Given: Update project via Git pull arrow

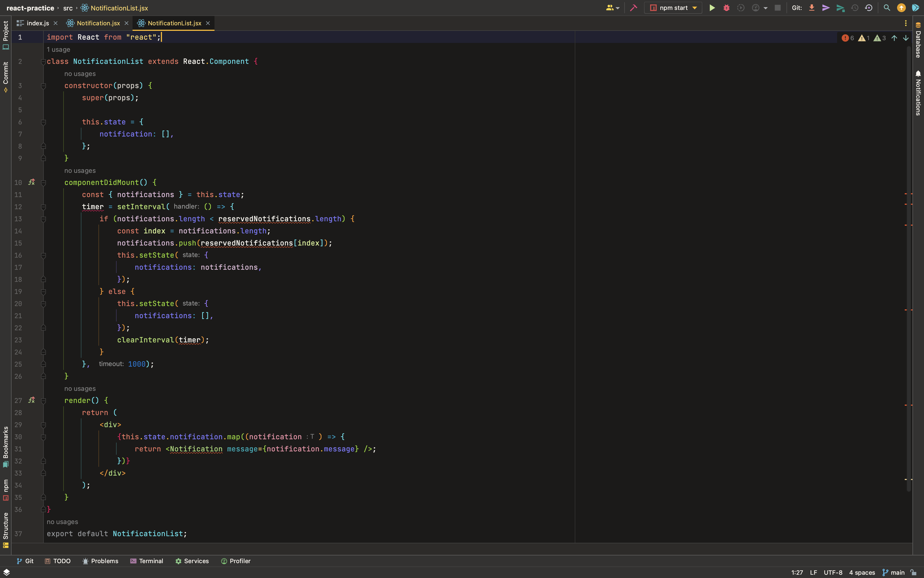Looking at the screenshot, I should tap(812, 8).
